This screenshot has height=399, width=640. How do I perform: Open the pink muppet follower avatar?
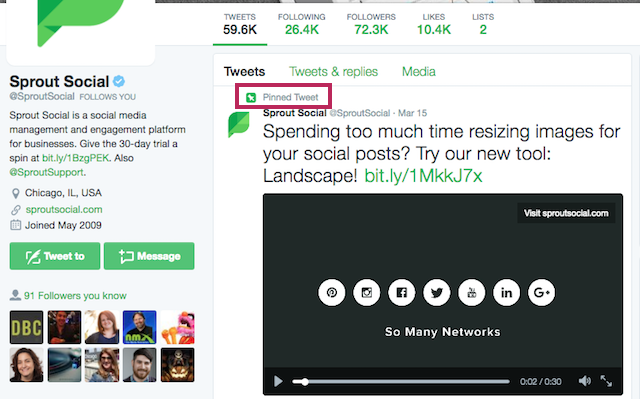click(x=178, y=327)
